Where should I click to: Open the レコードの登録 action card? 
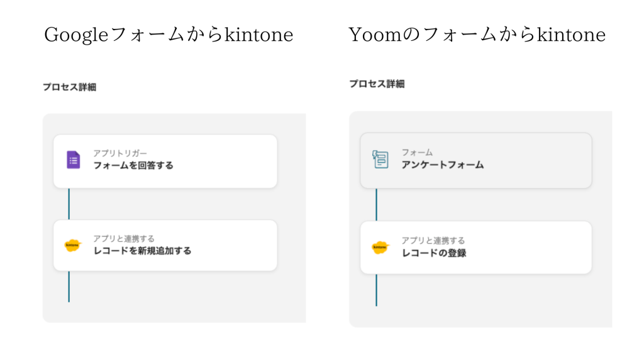[476, 248]
